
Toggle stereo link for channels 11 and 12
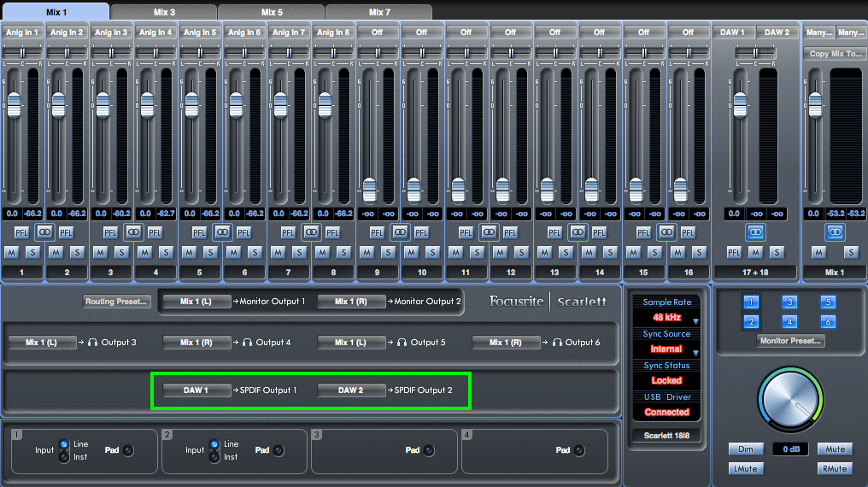click(489, 232)
